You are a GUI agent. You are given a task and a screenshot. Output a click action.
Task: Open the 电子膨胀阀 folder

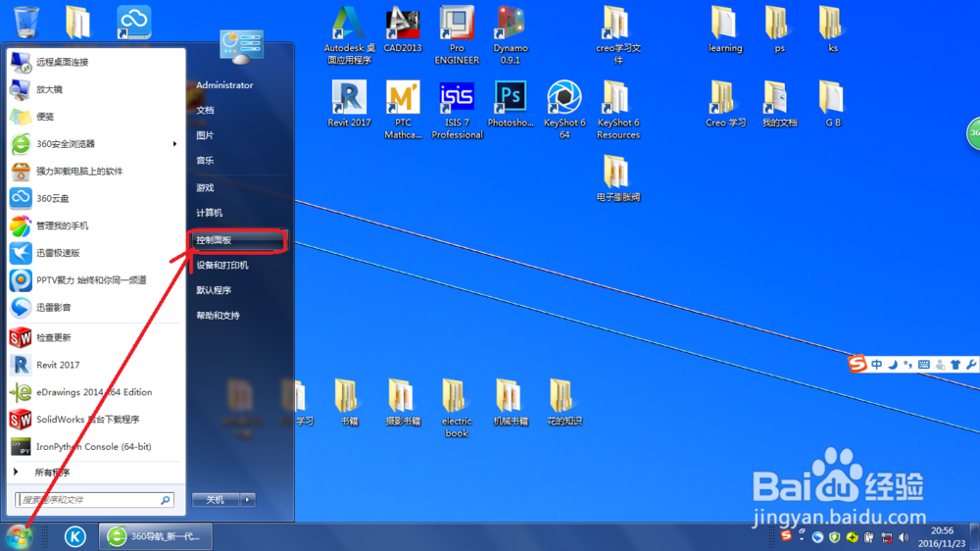(x=617, y=178)
